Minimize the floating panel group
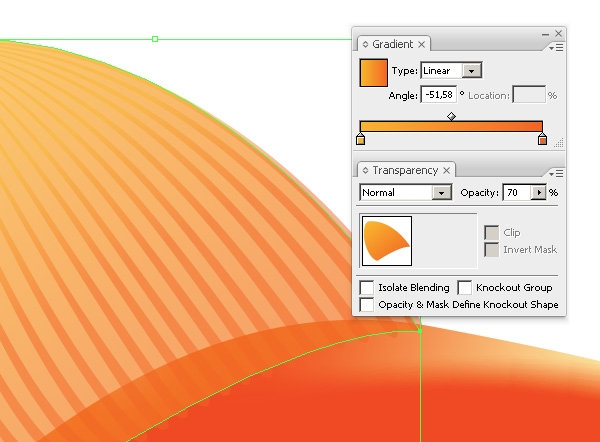The image size is (600, 442). [x=545, y=34]
